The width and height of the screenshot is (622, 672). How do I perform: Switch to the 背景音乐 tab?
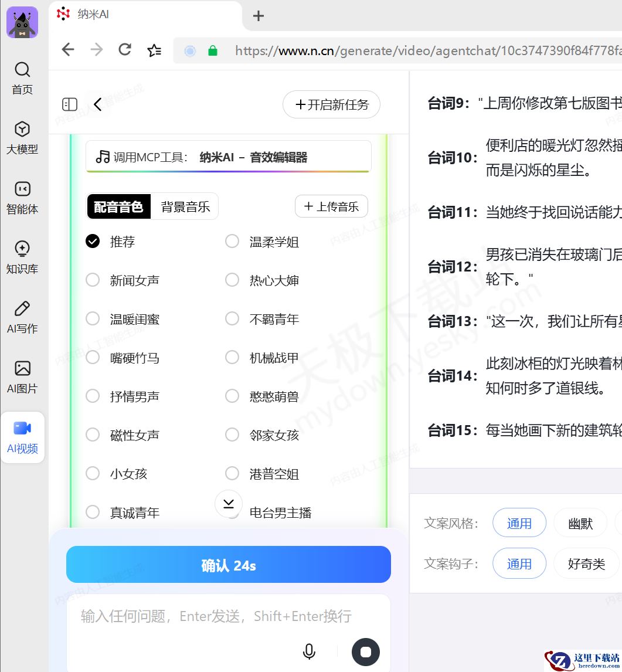[x=185, y=206]
